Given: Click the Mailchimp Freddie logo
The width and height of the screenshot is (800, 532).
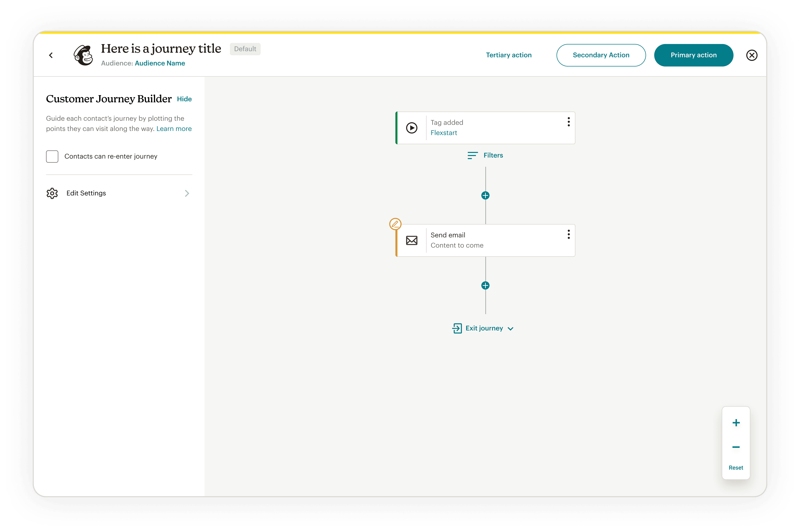Looking at the screenshot, I should (x=83, y=55).
